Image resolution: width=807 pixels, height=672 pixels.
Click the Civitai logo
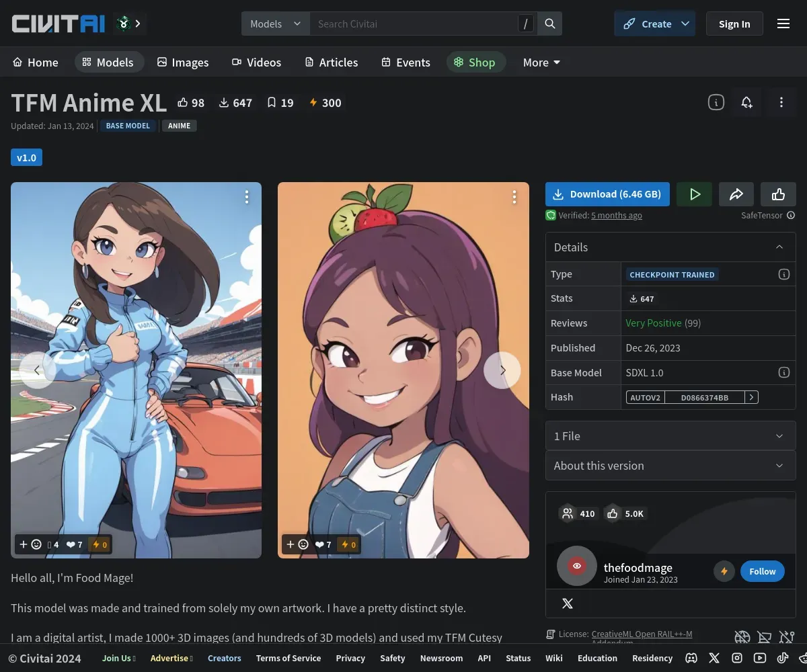click(x=59, y=24)
